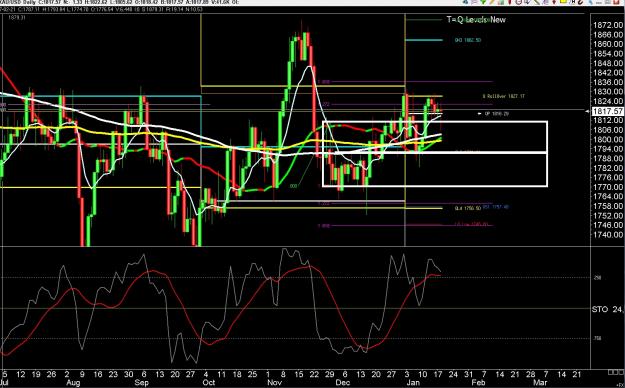Select the T=Q Levels New label
The width and height of the screenshot is (625, 388).
pos(476,20)
